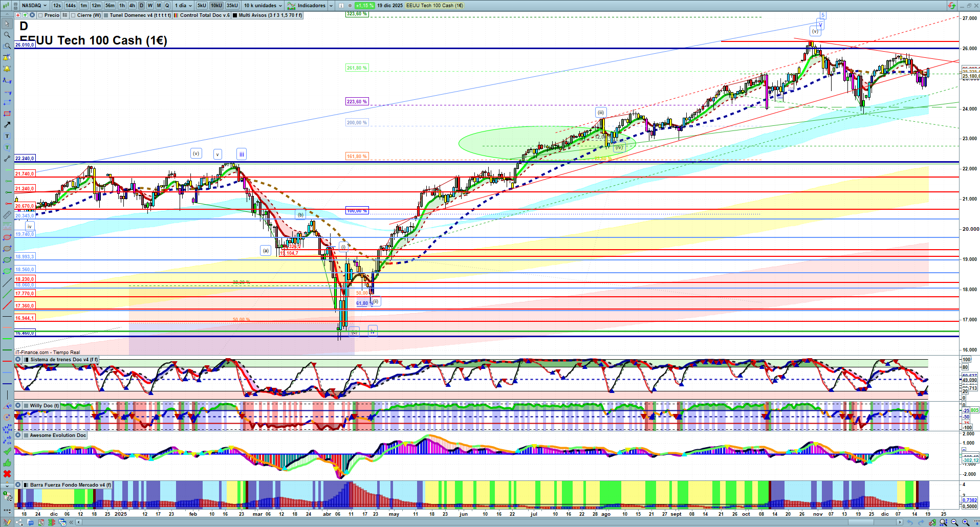Choose the brown ellipse drawing tool
Screen dimensions: 980x527
[x=7, y=249]
